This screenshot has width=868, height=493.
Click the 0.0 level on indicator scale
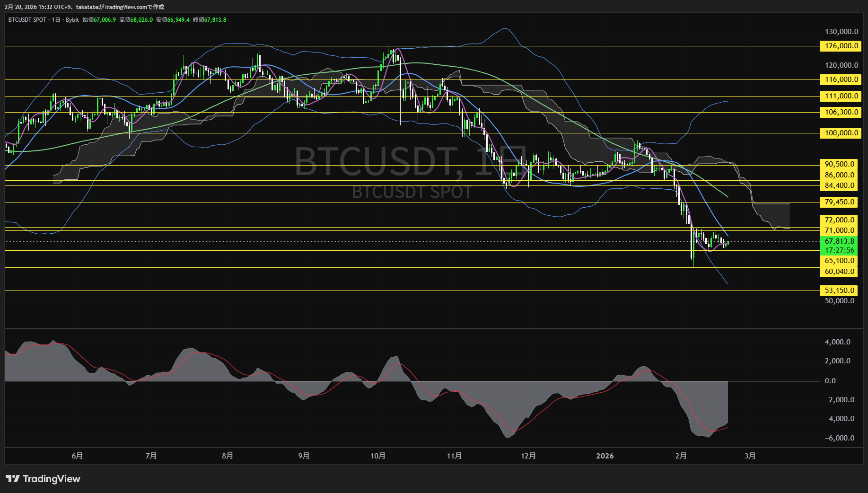(x=830, y=381)
